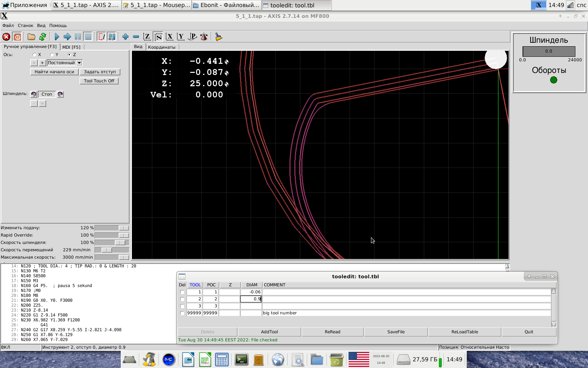Click the COMMENT field for tool 1

point(406,292)
